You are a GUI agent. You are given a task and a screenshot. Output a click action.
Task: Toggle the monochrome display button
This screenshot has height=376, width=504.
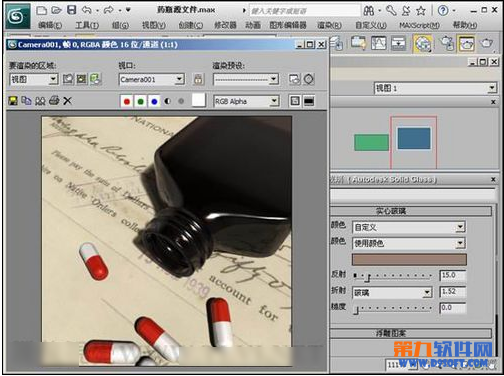pos(181,101)
